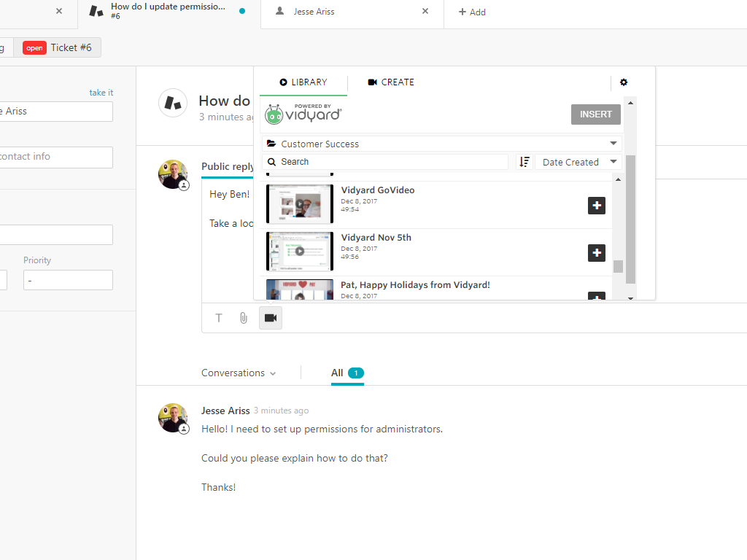Screen dimensions: 747x560
Task: Click the paperclip attachment icon
Action: tap(244, 318)
